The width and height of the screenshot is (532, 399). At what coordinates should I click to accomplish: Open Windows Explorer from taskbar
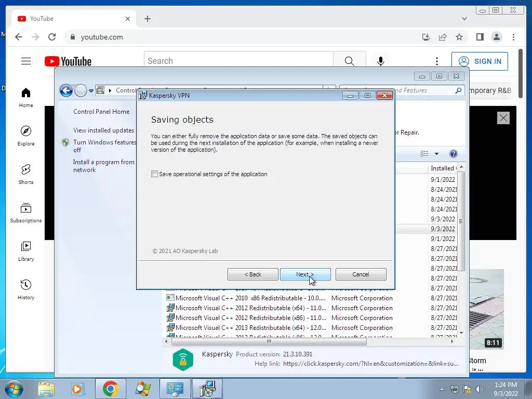tap(46, 389)
